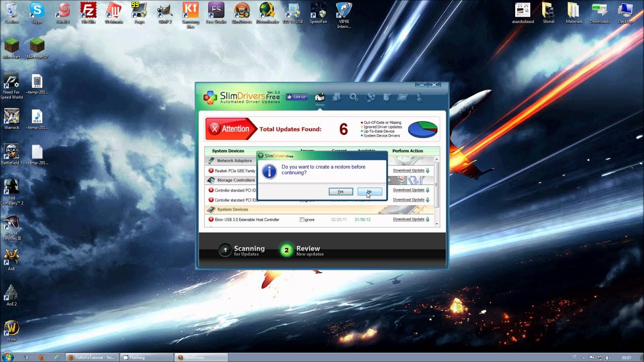Click the '01/06/12' available date

tap(362, 220)
